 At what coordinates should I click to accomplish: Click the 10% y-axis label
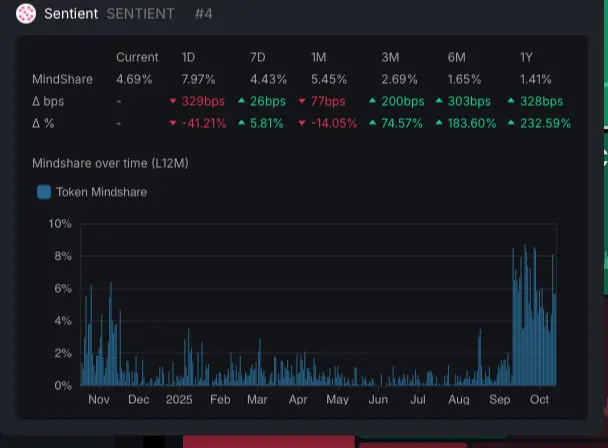(x=60, y=224)
